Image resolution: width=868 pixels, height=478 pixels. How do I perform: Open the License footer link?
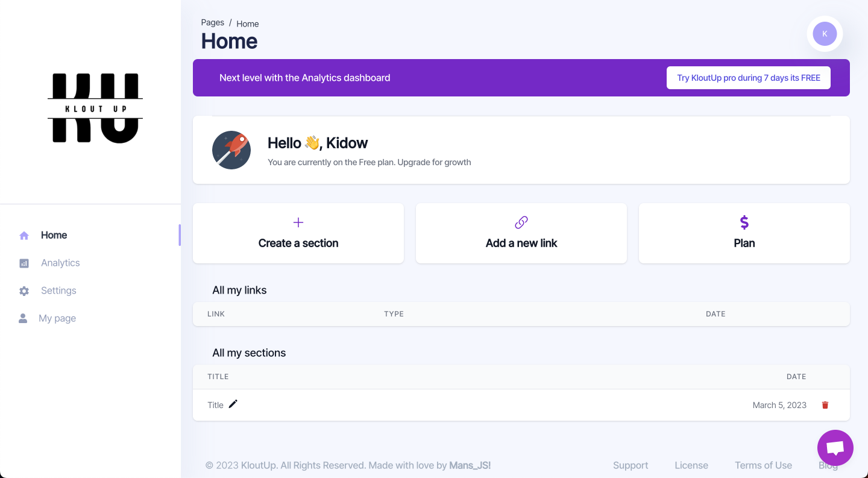click(691, 465)
